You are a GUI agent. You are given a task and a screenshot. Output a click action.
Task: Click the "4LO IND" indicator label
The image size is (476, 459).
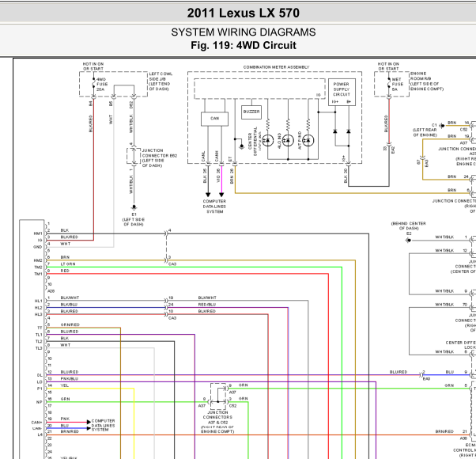279,140
